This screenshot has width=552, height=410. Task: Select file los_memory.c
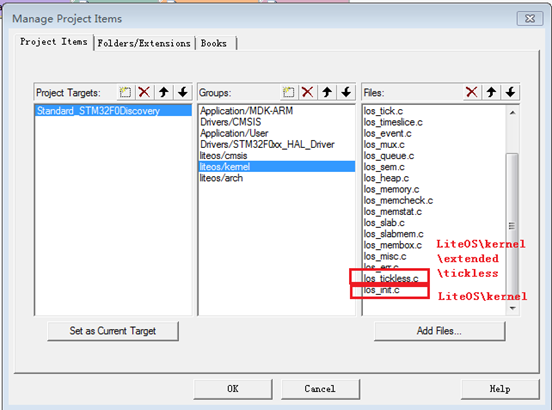pyautogui.click(x=391, y=189)
